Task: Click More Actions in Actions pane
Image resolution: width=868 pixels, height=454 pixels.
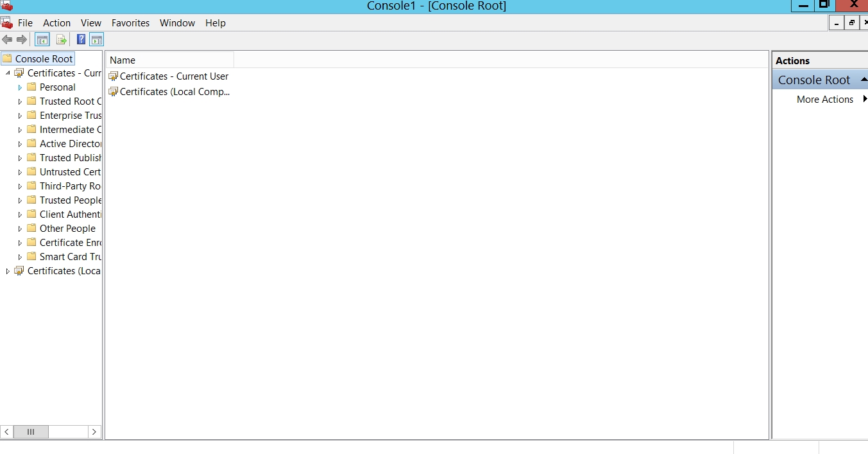Action: point(824,100)
